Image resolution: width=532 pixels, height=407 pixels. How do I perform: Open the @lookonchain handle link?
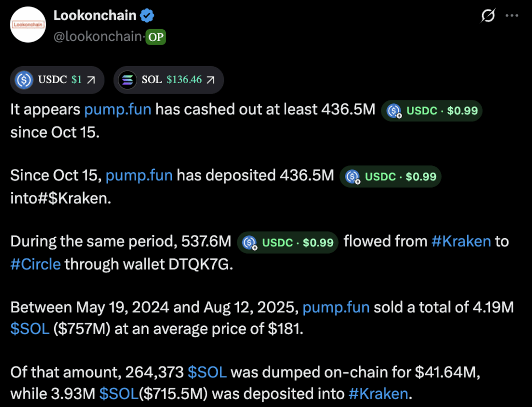(97, 37)
